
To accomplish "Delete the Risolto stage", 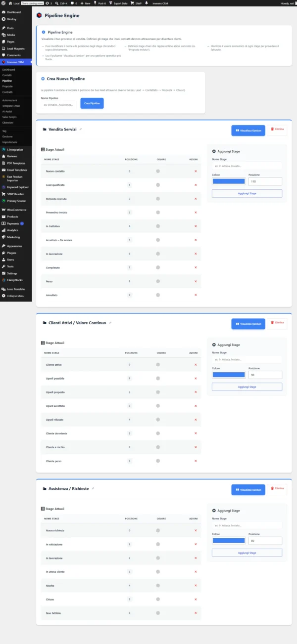I will click(196, 586).
